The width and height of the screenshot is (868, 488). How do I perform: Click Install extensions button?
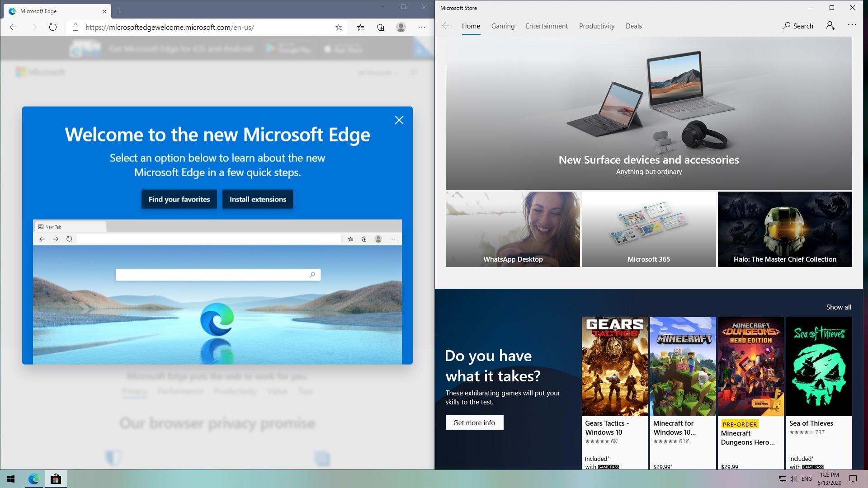click(x=258, y=199)
